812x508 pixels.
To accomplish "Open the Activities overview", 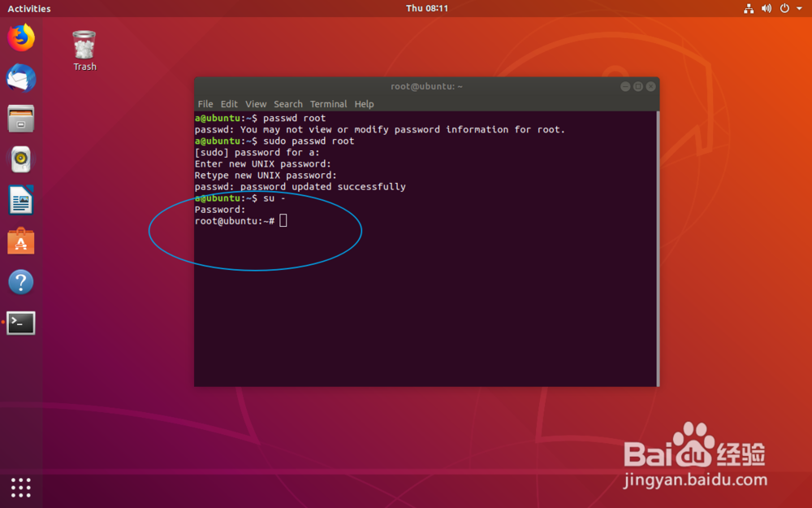I will pos(28,8).
